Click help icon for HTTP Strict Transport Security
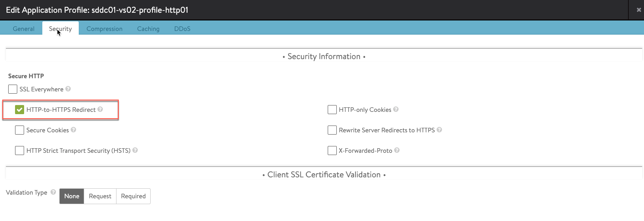The width and height of the screenshot is (644, 221). pyautogui.click(x=135, y=151)
